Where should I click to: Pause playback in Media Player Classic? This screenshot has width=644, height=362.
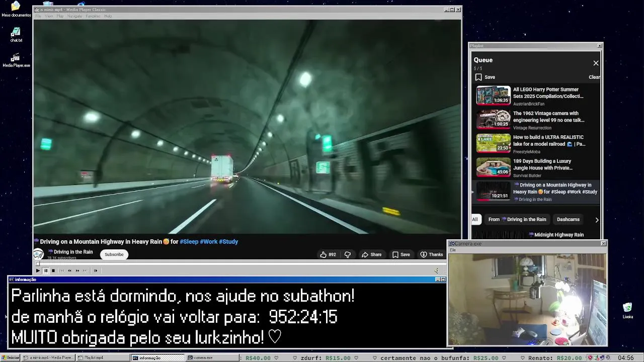[x=45, y=270]
